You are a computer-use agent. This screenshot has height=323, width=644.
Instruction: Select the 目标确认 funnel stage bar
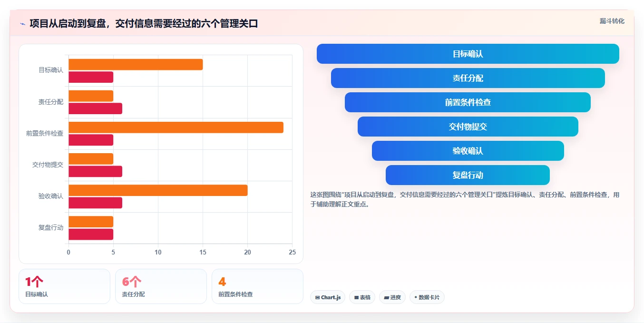click(x=468, y=54)
